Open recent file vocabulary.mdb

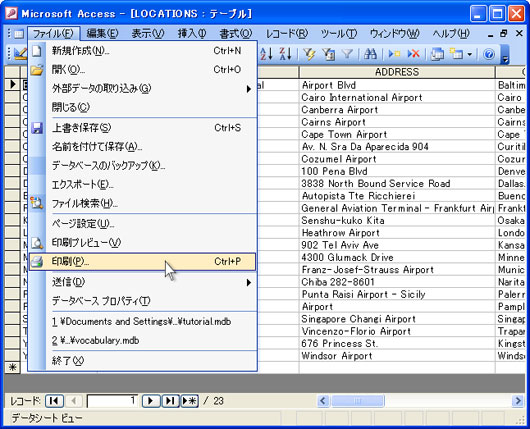142,340
